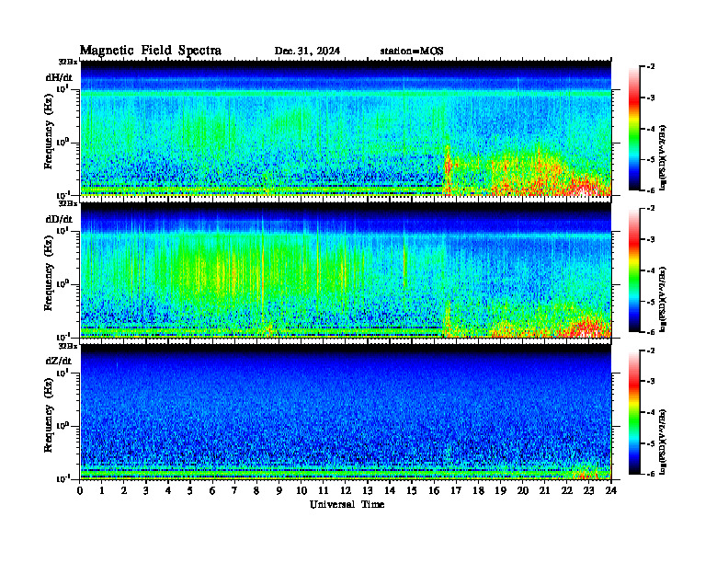
Task: Select the dD/dt panel label
Action: (59, 219)
